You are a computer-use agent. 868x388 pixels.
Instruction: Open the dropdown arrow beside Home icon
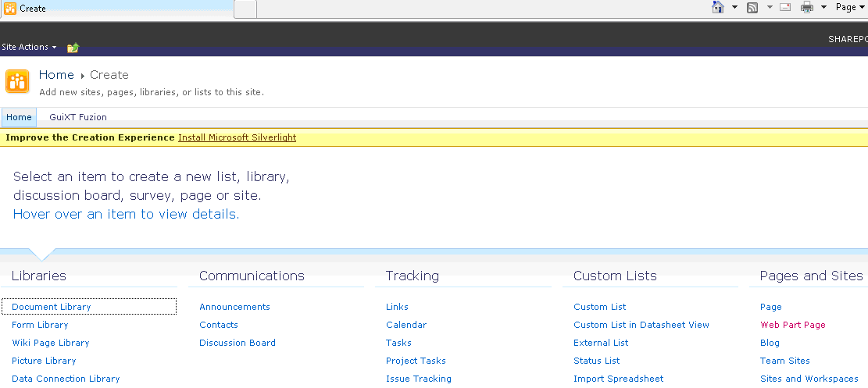(734, 7)
